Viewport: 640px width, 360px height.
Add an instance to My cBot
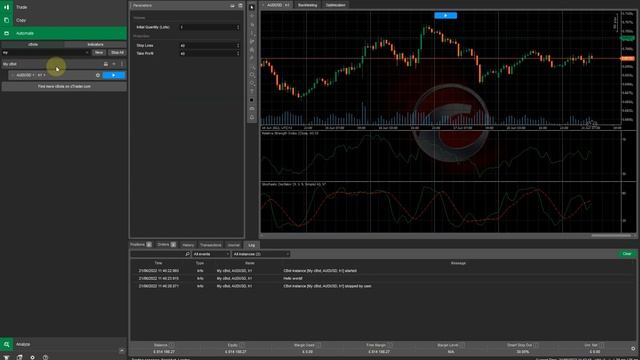[114, 64]
